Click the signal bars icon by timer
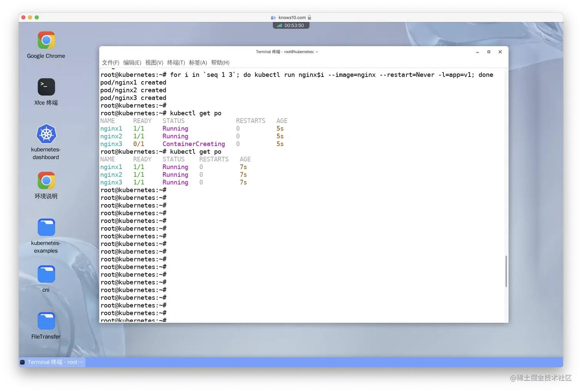Viewport: 582px width, 392px height. click(x=279, y=25)
